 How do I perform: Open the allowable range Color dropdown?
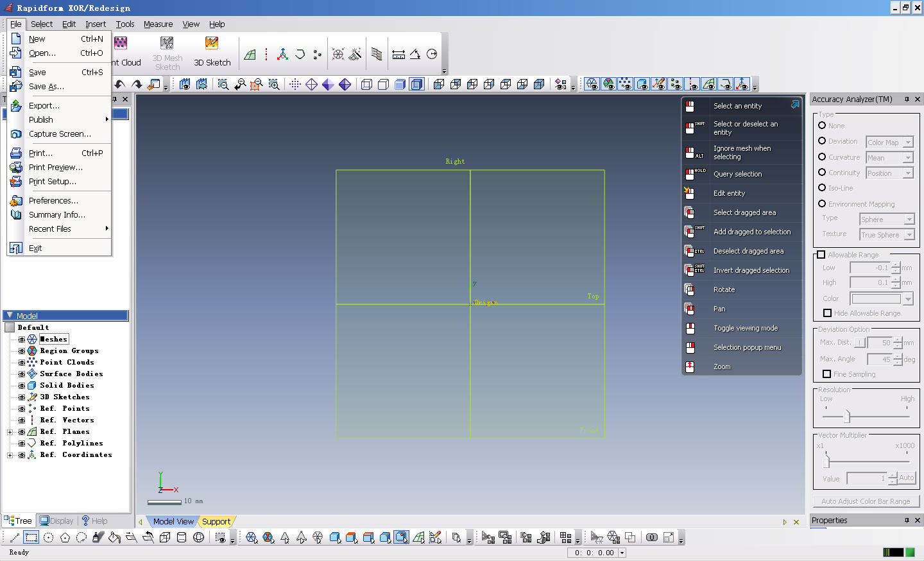pyautogui.click(x=908, y=299)
